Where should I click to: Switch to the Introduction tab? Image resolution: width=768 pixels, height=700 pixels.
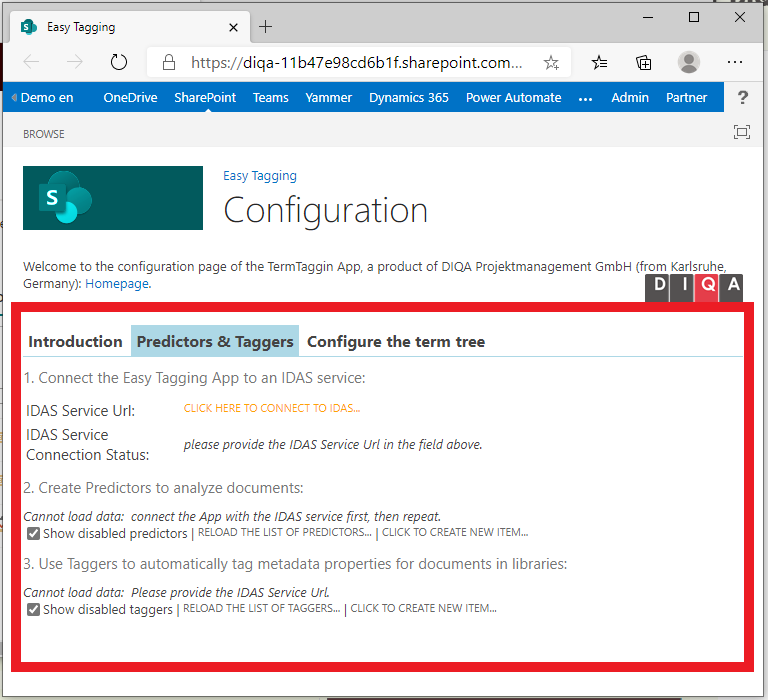point(75,342)
